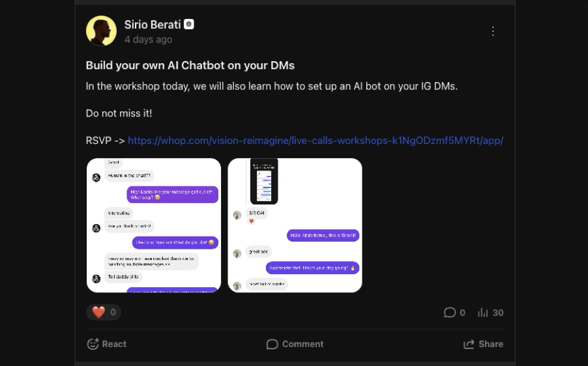Click the comment bubble count icon
Viewport: 588px width, 366px height.
coord(450,313)
